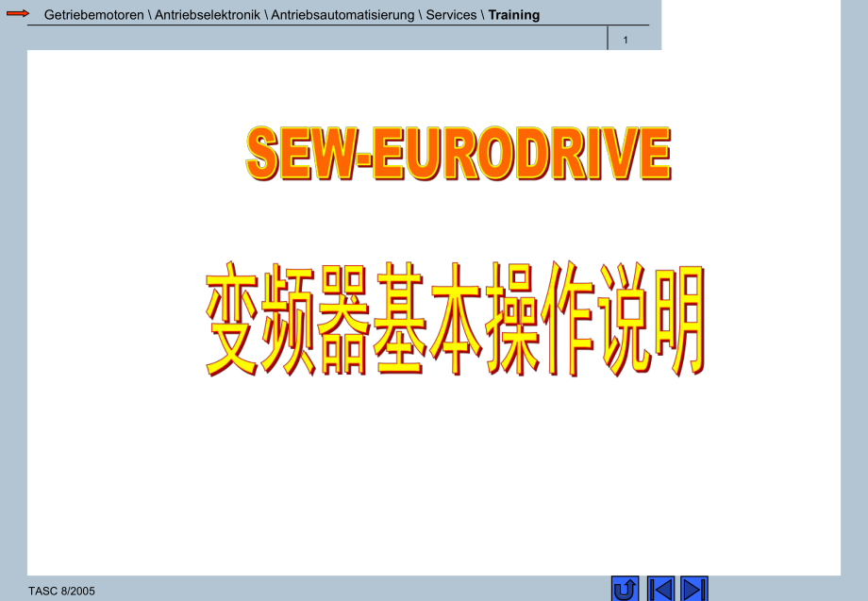Go back using the left triangle icon
Viewport: 868px width, 601px height.
[x=661, y=588]
